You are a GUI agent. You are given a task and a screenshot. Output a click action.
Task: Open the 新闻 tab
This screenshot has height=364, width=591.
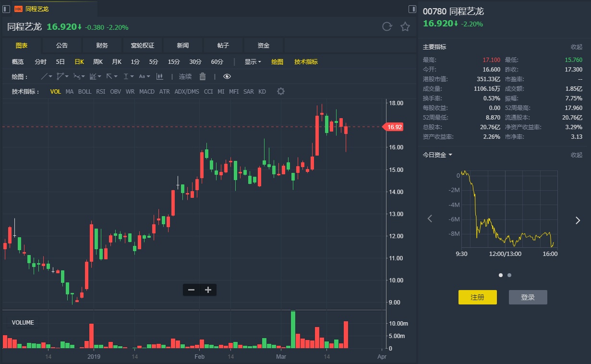183,46
